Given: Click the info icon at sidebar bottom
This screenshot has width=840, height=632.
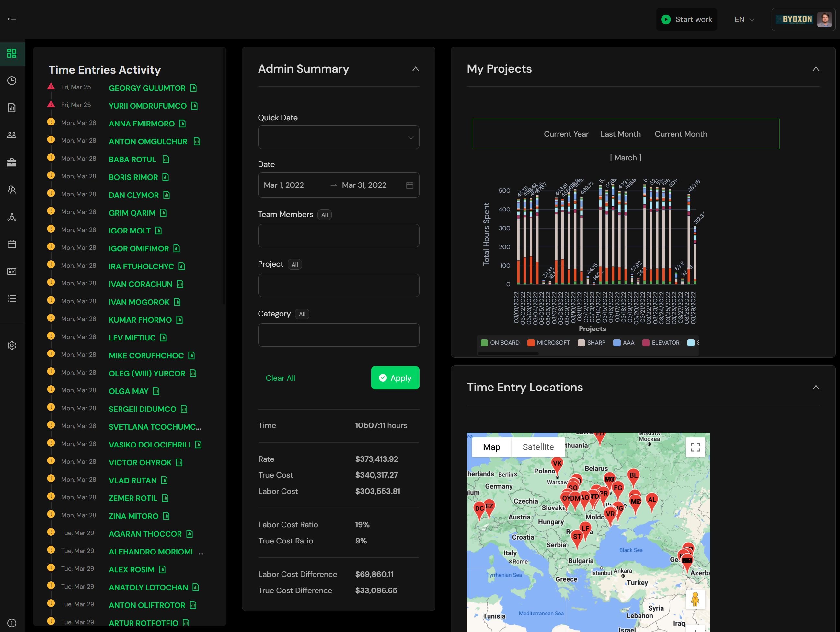Looking at the screenshot, I should click(x=12, y=623).
